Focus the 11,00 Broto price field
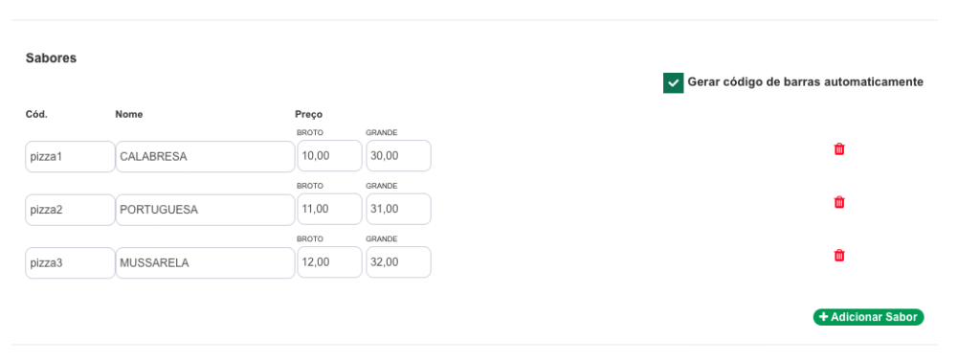This screenshot has width=980, height=361. (329, 209)
